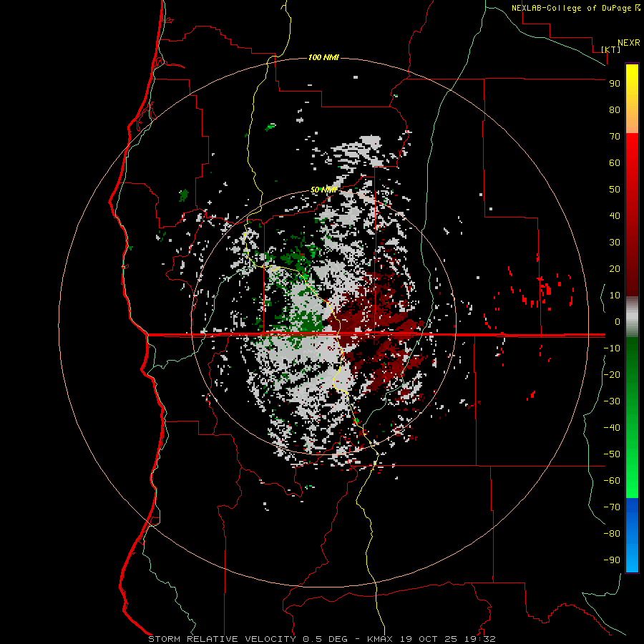Click the "50 NMI" range ring label
The image size is (644, 644).
coord(323,190)
